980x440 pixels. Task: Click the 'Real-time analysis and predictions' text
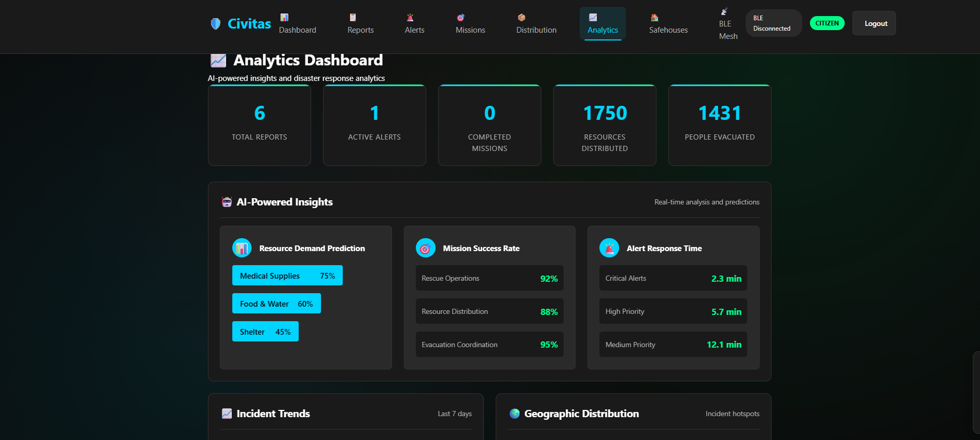tap(707, 202)
